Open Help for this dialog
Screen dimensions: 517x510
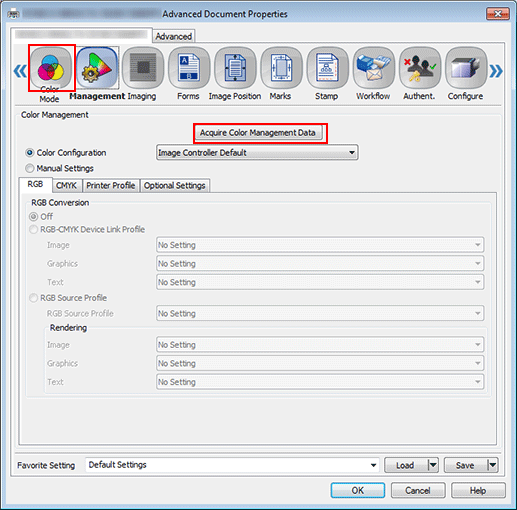click(x=478, y=490)
